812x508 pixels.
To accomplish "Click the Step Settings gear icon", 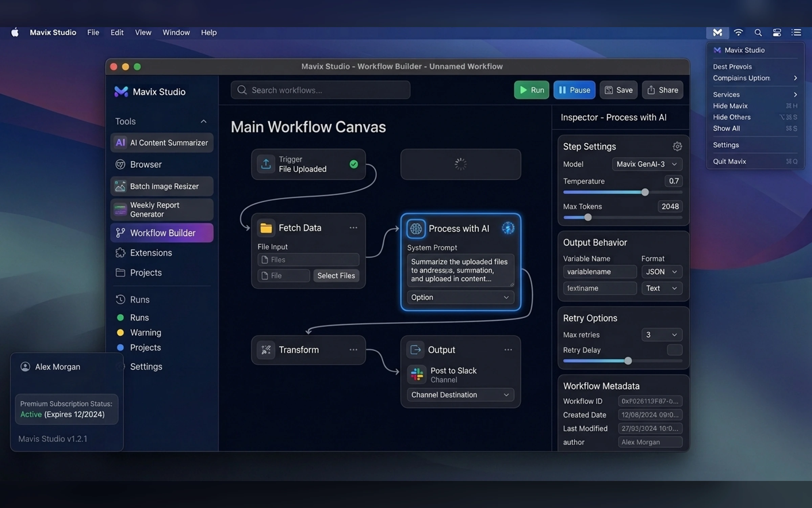I will 677,146.
